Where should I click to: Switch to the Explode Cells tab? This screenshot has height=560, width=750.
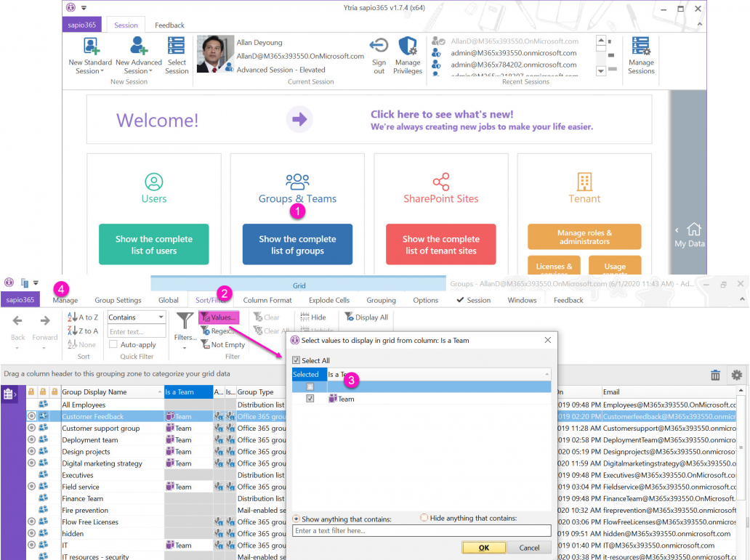(x=329, y=300)
